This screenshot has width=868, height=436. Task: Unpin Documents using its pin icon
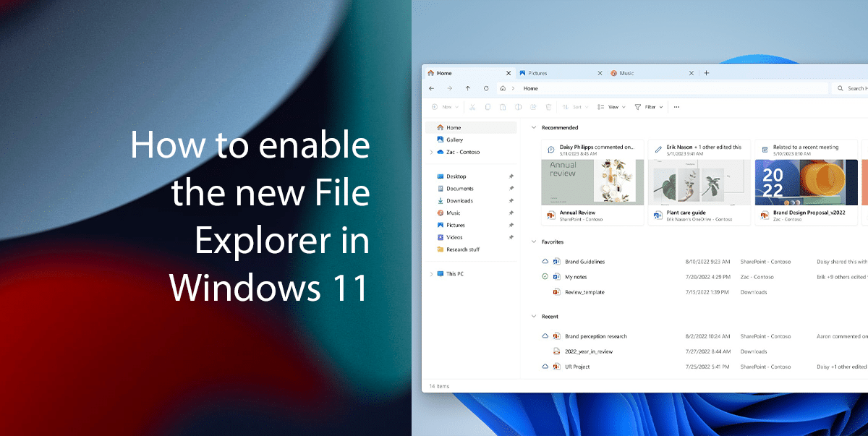tap(511, 189)
